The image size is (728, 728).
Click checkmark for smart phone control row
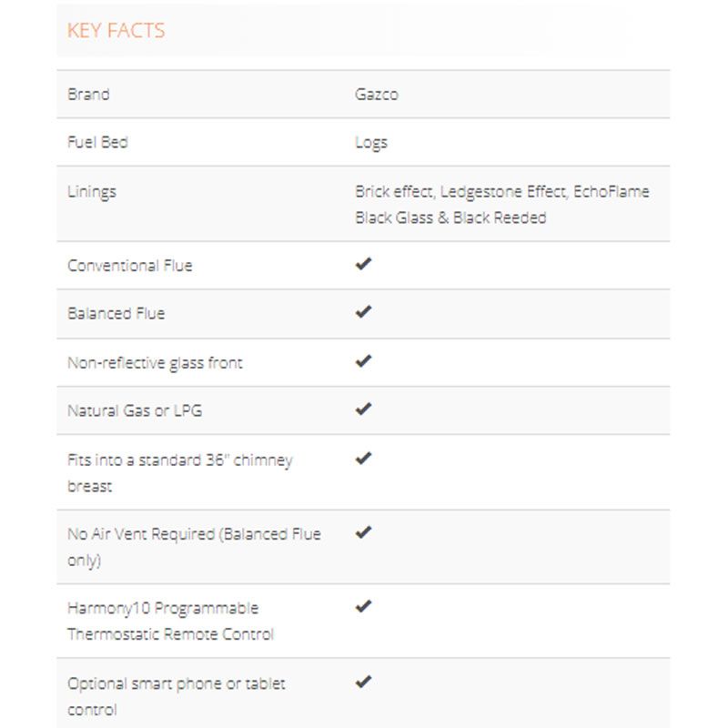(364, 682)
